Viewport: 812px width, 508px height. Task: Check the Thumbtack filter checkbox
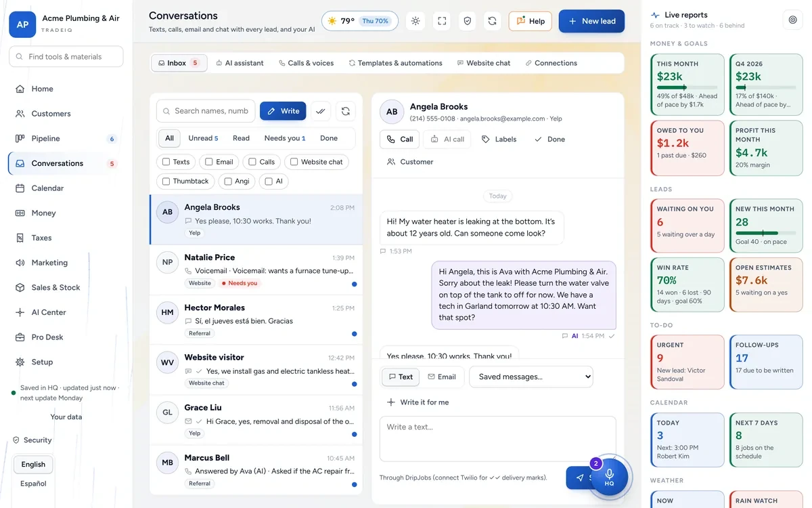pos(166,181)
